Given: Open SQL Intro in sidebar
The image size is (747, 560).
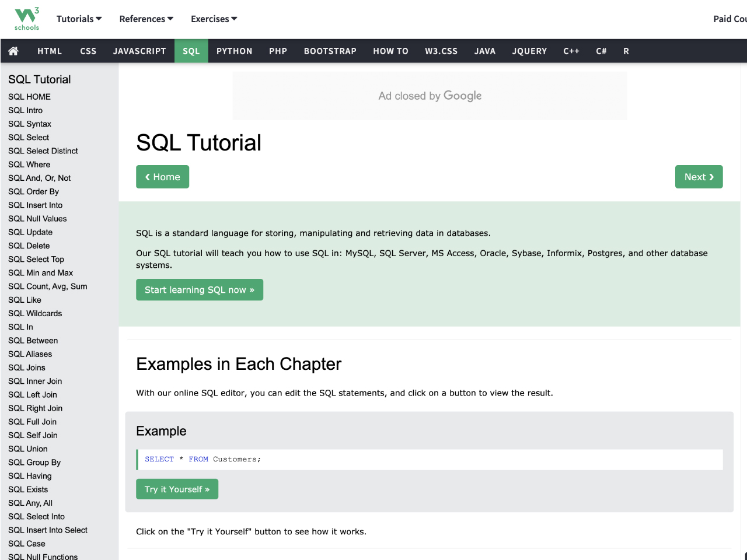Looking at the screenshot, I should point(25,110).
